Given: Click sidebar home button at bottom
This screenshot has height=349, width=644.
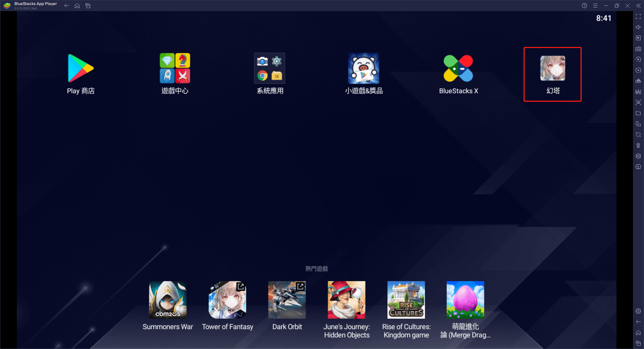Looking at the screenshot, I should pyautogui.click(x=638, y=333).
